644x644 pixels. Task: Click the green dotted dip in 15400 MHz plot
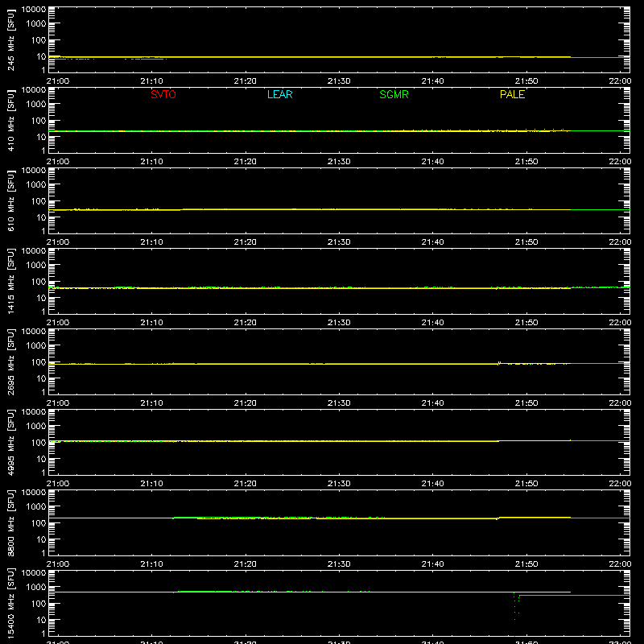click(x=516, y=614)
